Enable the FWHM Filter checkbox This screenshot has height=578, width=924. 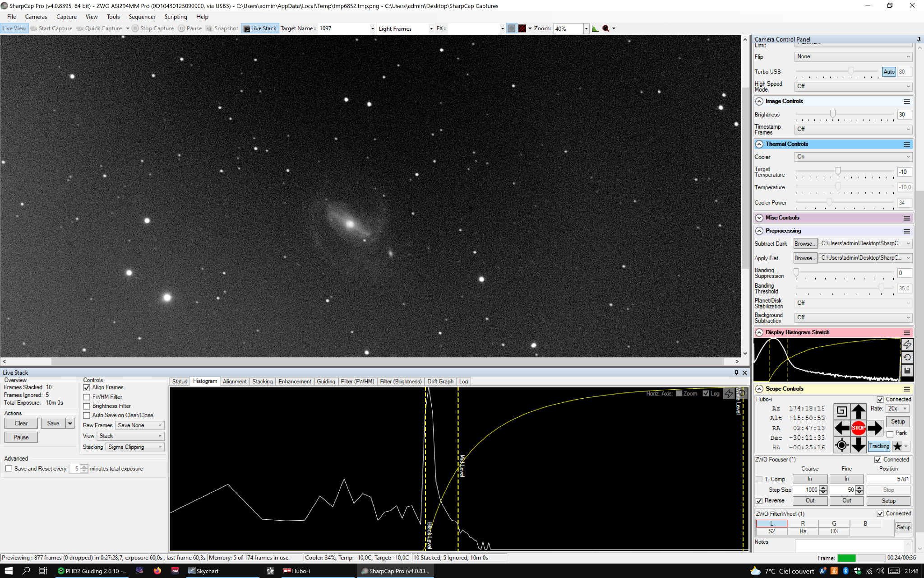click(x=87, y=397)
